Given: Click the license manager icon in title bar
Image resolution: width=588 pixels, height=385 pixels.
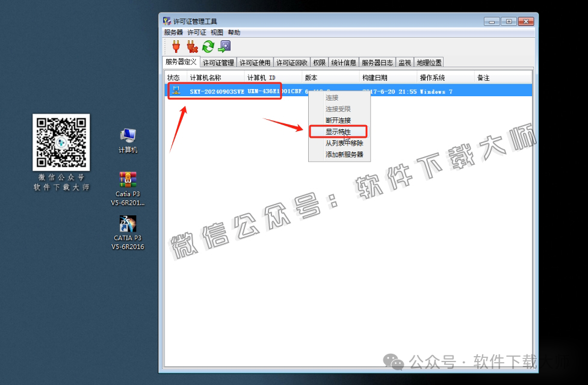Looking at the screenshot, I should (166, 20).
